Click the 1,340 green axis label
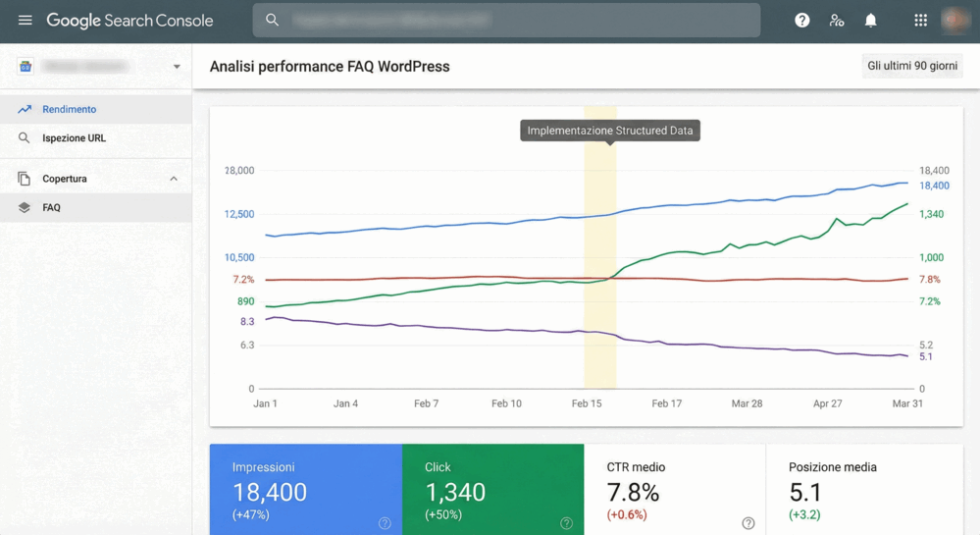This screenshot has height=535, width=980. click(931, 214)
